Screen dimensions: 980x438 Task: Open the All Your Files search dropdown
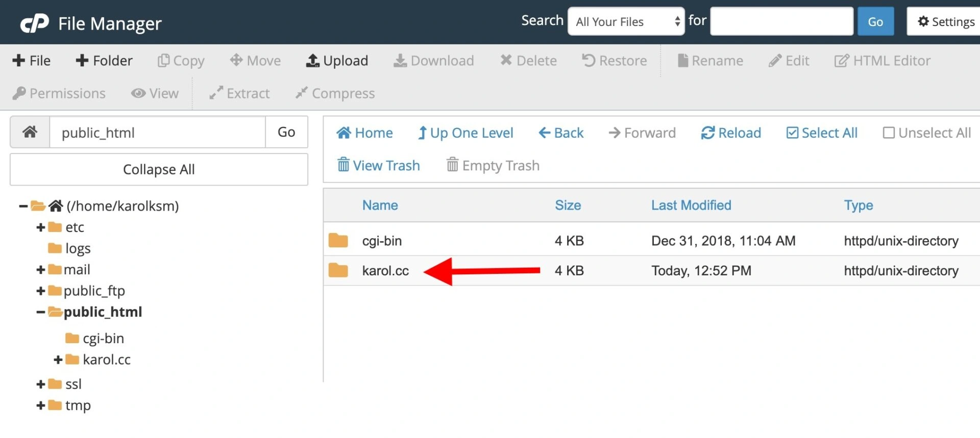tap(626, 21)
